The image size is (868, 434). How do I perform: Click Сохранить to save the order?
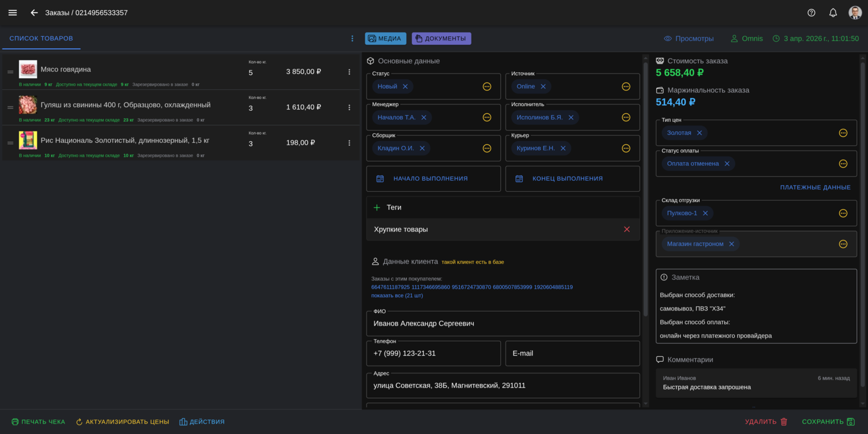coord(828,422)
